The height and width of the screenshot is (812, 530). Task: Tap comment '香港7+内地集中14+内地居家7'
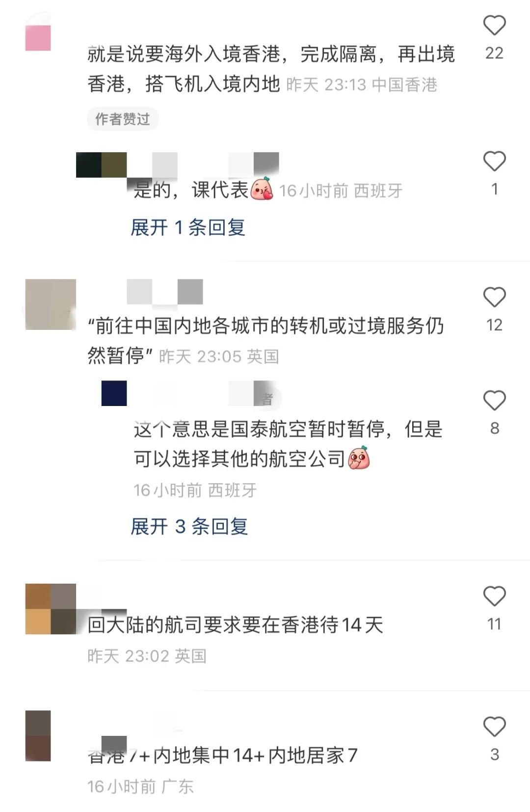(222, 756)
